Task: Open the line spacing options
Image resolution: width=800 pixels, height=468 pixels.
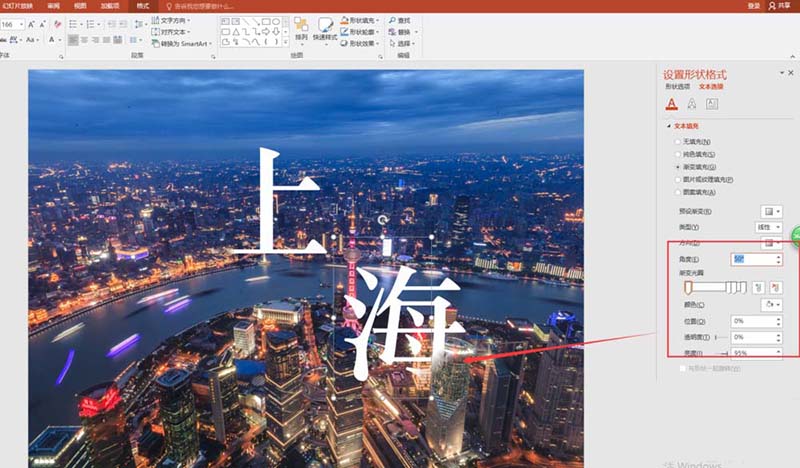Action: [x=139, y=24]
